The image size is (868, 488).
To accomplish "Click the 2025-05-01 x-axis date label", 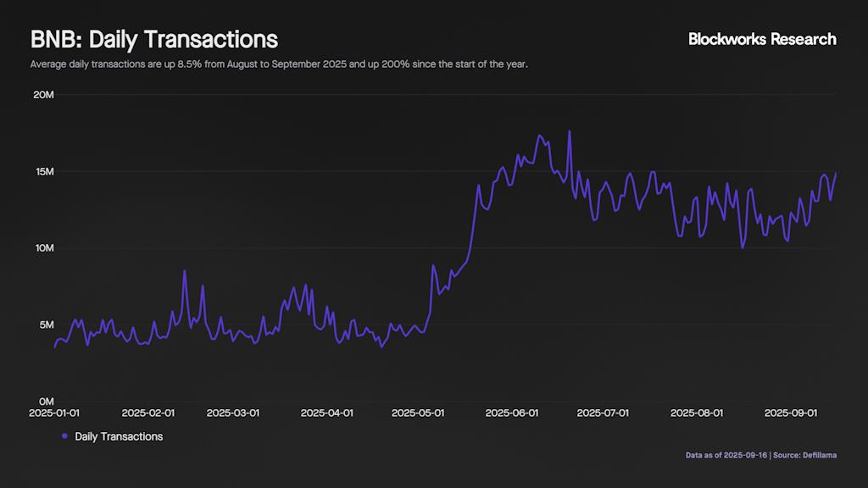I will click(x=418, y=413).
